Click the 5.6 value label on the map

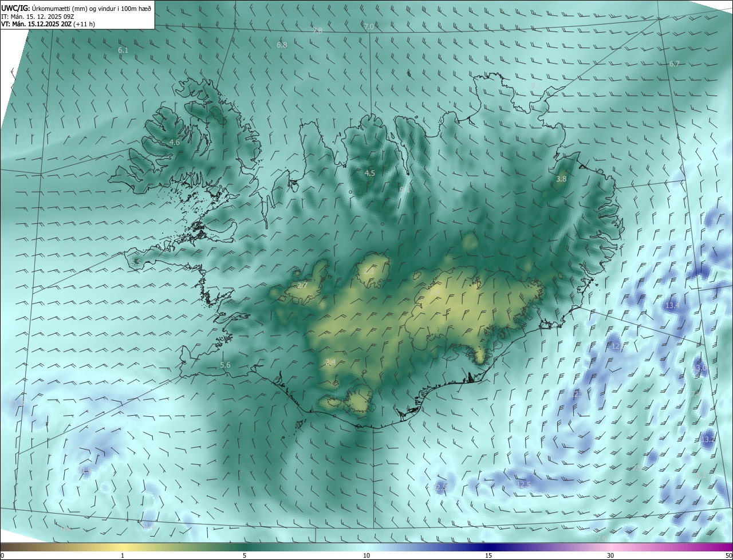225,365
